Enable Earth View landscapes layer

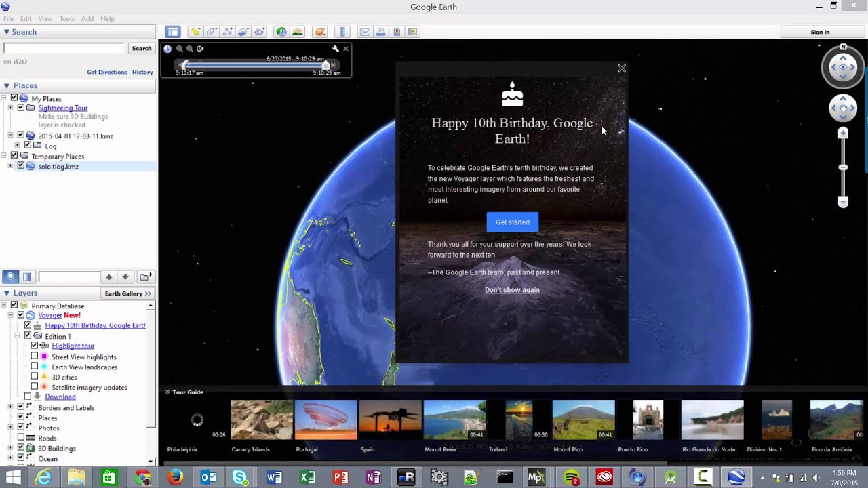click(x=35, y=367)
